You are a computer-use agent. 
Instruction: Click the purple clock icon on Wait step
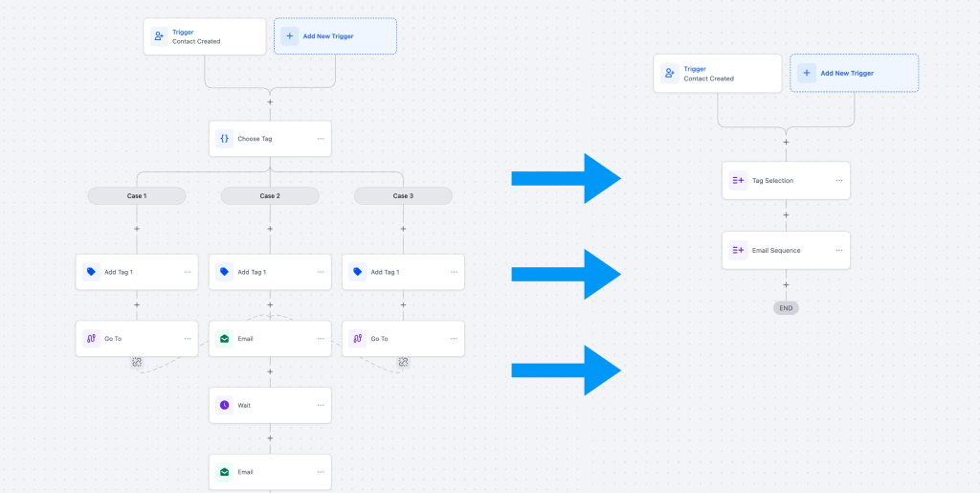click(224, 405)
